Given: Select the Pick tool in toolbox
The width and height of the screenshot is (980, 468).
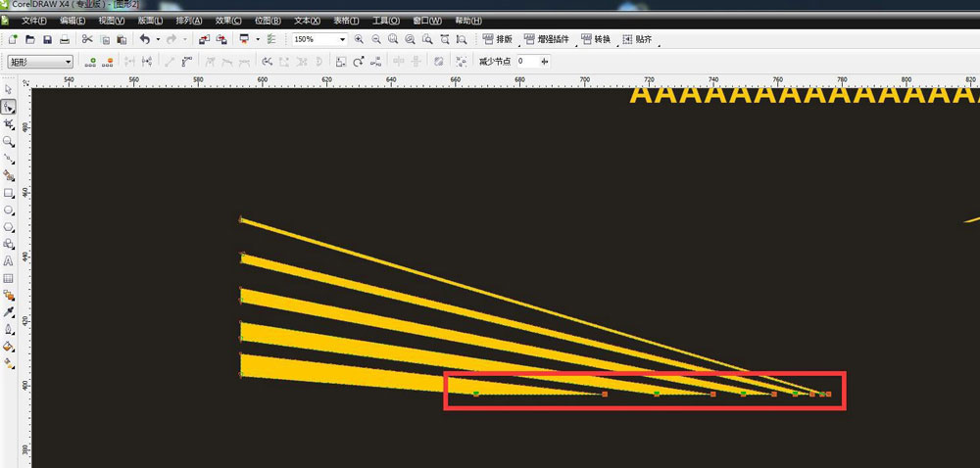Looking at the screenshot, I should (9, 89).
